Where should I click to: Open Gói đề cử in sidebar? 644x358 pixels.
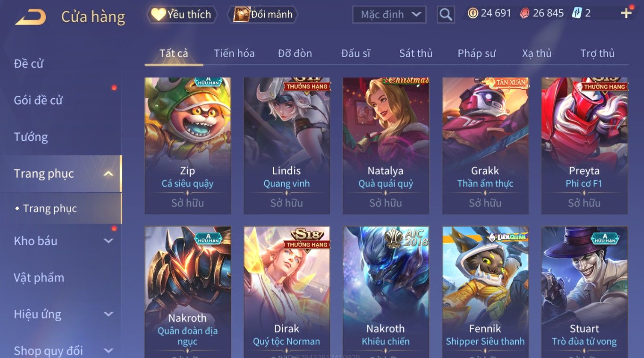[x=38, y=100]
